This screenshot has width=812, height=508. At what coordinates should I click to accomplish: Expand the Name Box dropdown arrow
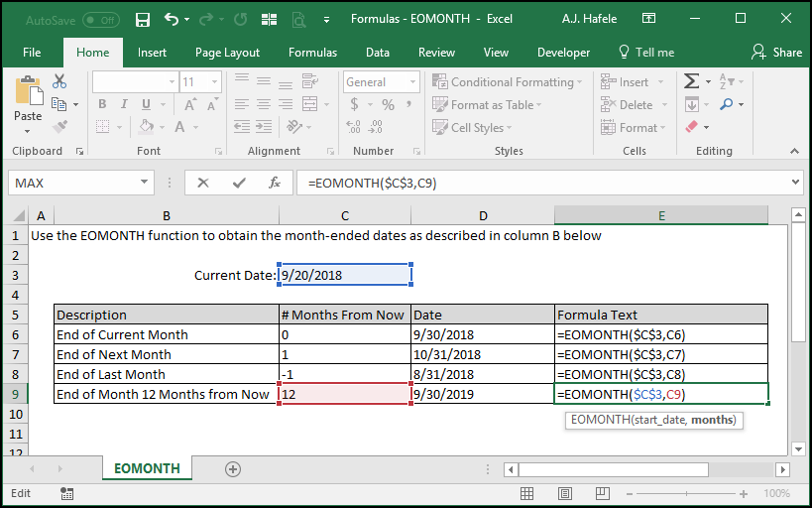click(144, 183)
